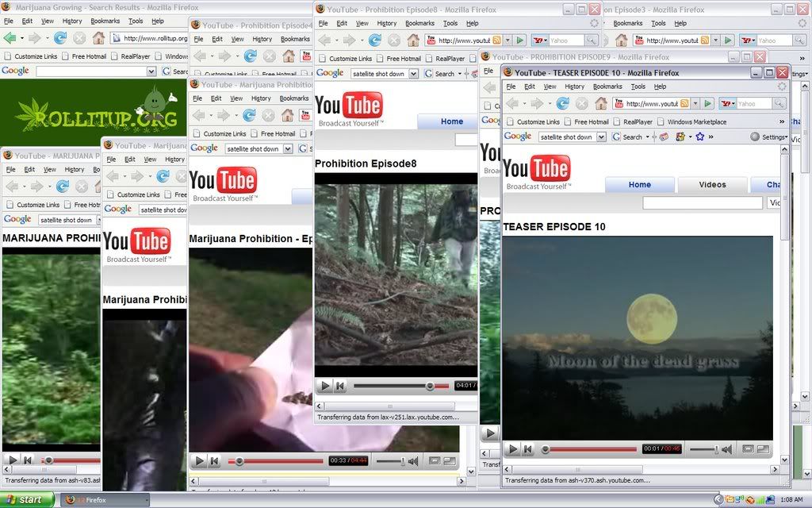The image size is (812, 508).
Task: Open Google search history dropdown in TEASER EPISODE 10 window
Action: point(601,137)
